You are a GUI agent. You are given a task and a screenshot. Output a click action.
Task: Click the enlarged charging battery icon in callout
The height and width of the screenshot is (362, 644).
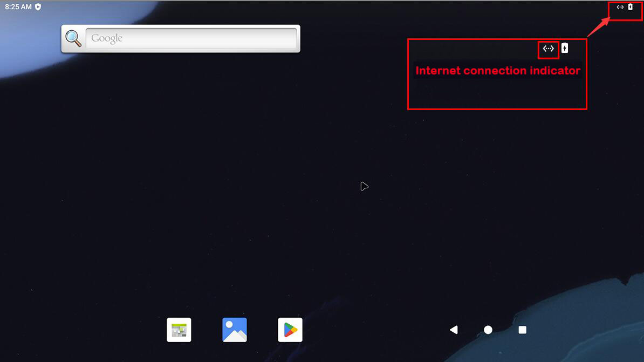point(565,48)
